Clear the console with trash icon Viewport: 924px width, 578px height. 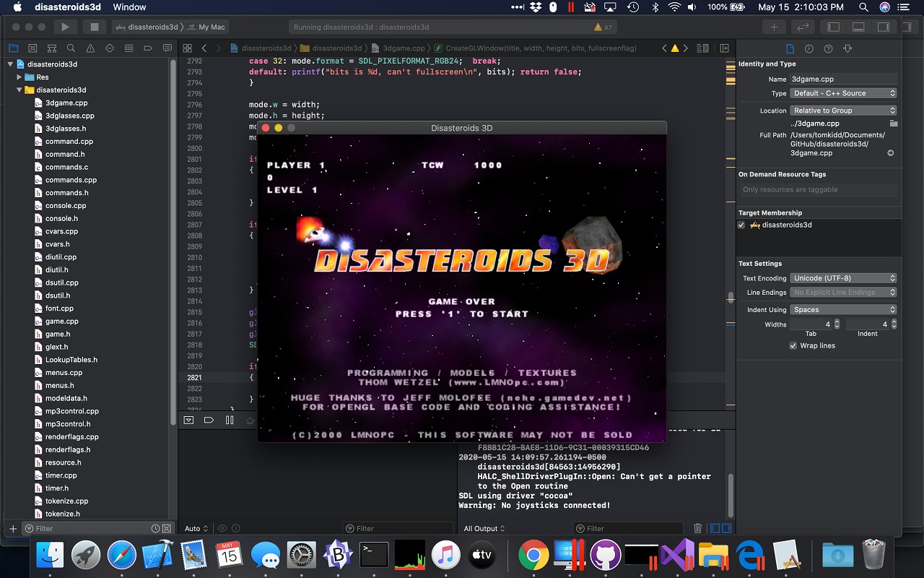point(697,529)
